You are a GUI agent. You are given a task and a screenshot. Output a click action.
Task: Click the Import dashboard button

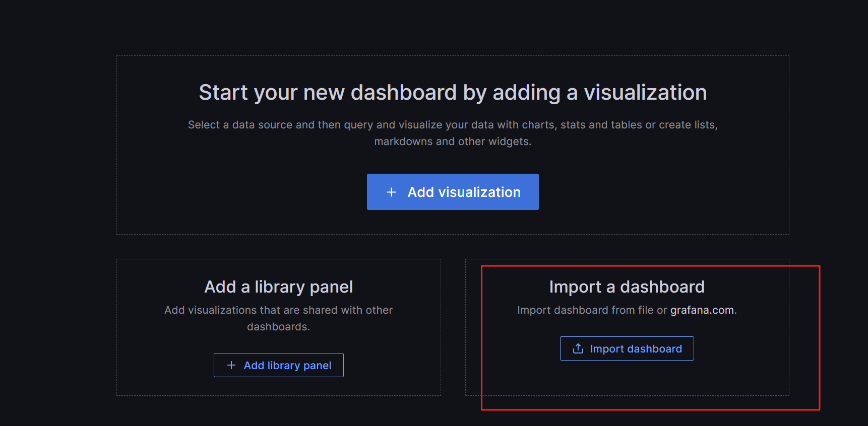(627, 348)
